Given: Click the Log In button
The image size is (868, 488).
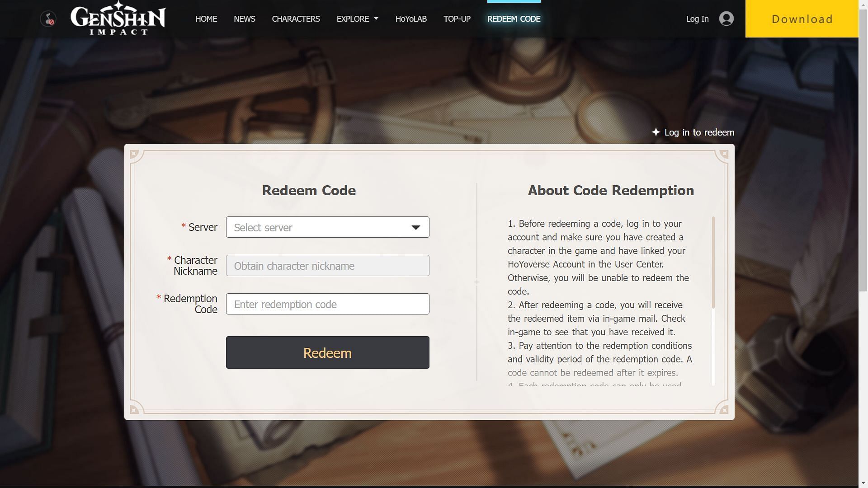Looking at the screenshot, I should pos(698,19).
